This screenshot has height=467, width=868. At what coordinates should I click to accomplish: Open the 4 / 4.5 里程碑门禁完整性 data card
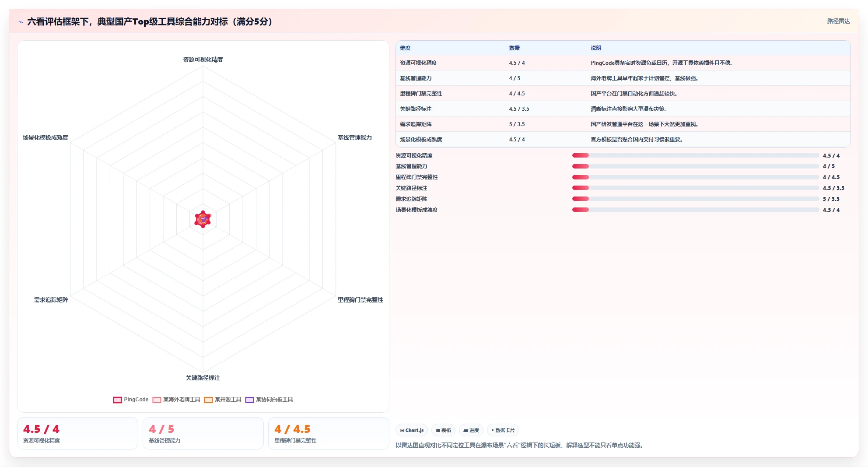pos(329,433)
